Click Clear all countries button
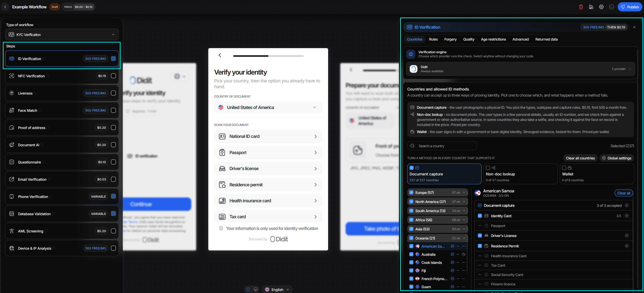Viewport: 644px width, 293px height. click(580, 158)
